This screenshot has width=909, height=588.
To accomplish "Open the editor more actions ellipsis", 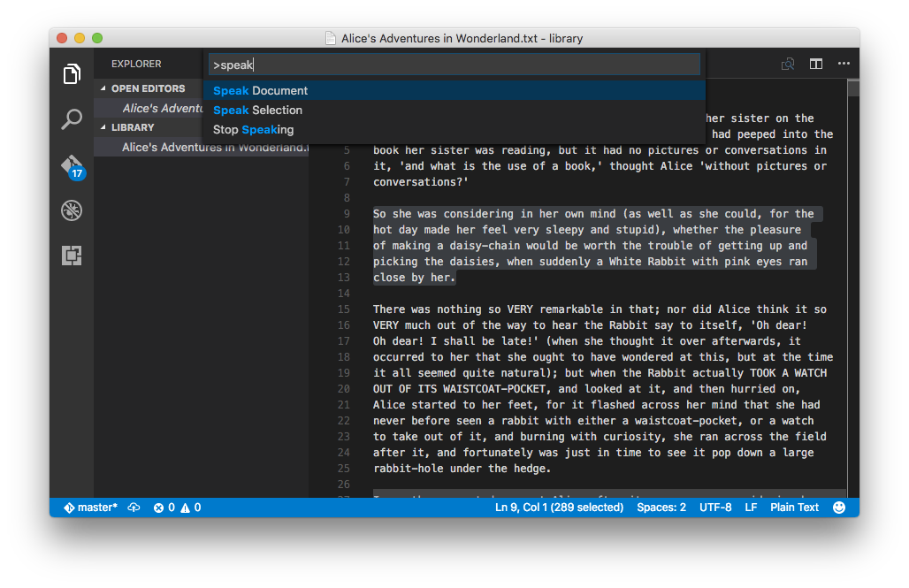I will pos(844,64).
